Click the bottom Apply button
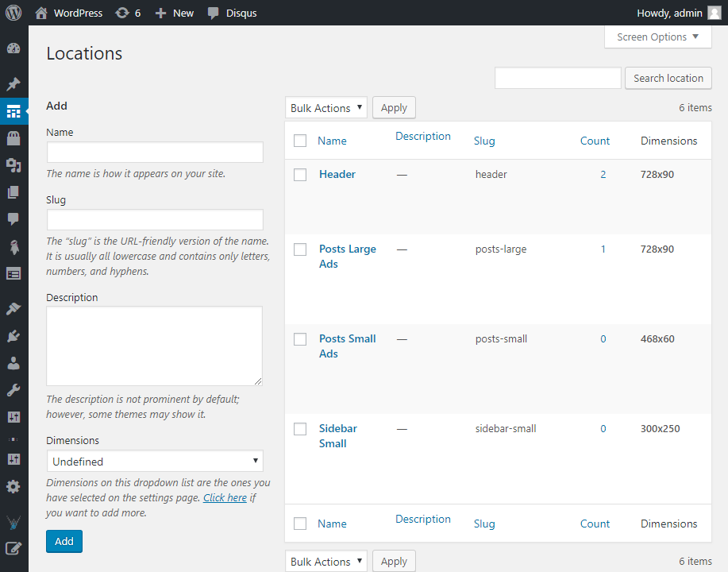This screenshot has width=728, height=572. (394, 562)
